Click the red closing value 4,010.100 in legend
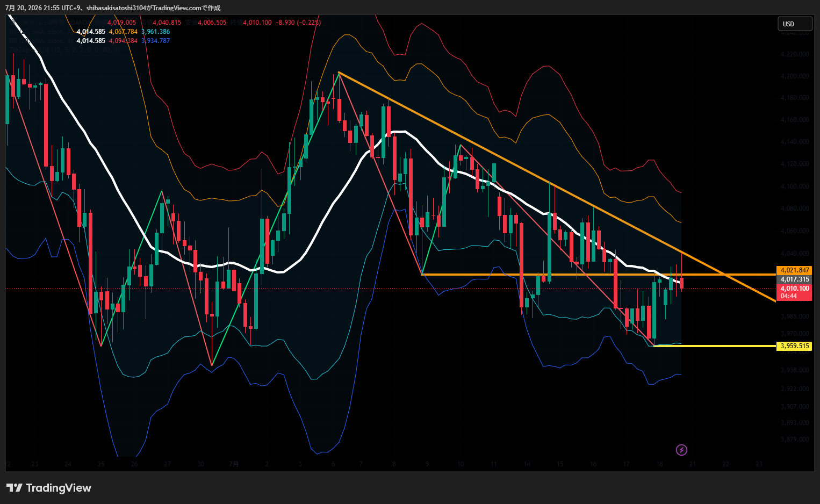 click(x=257, y=23)
